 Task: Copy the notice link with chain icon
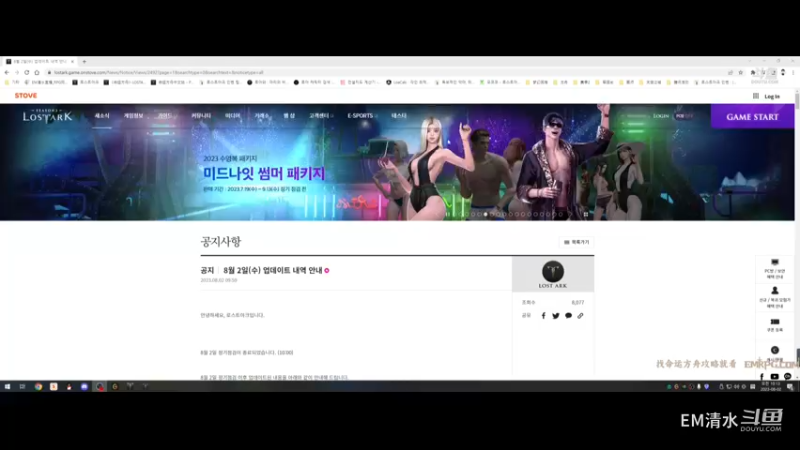[580, 316]
